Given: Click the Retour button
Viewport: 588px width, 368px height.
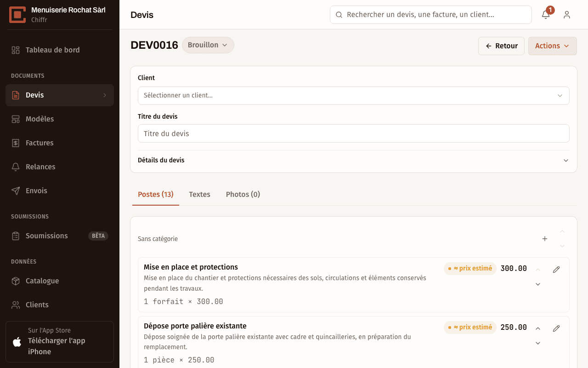Looking at the screenshot, I should [x=501, y=46].
